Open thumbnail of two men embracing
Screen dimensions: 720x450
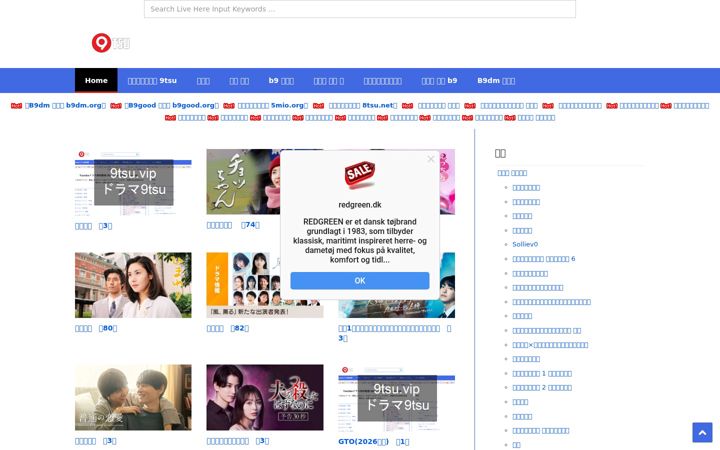coord(133,398)
